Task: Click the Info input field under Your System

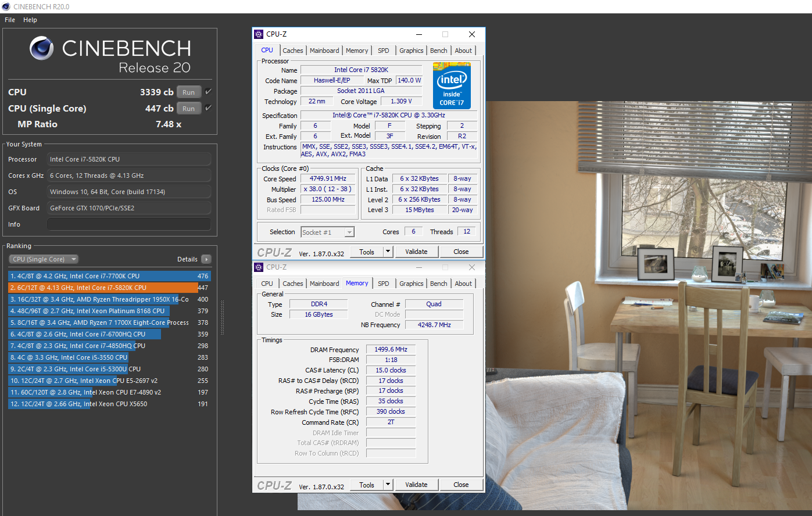Action: [x=128, y=224]
